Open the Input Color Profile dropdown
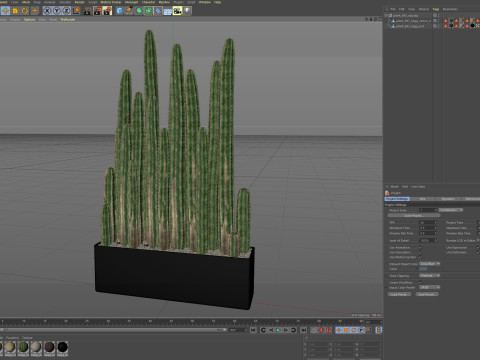 pyautogui.click(x=429, y=287)
